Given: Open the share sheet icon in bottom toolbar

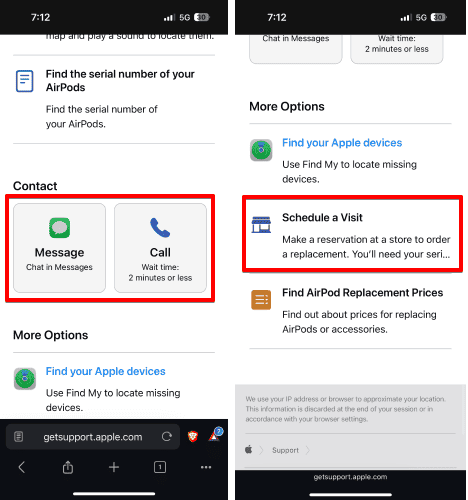Looking at the screenshot, I should pyautogui.click(x=68, y=467).
